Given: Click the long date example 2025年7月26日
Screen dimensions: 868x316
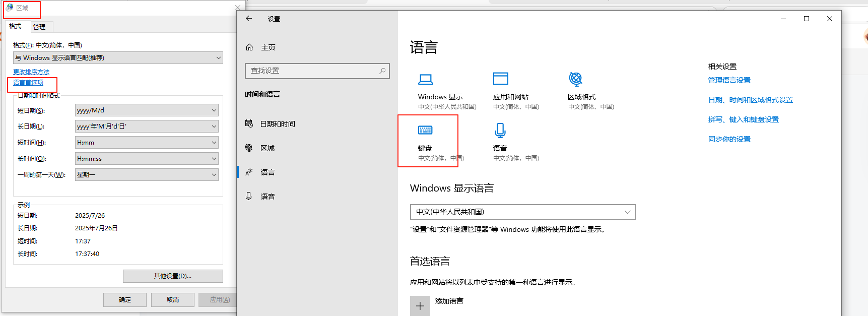Looking at the screenshot, I should click(x=96, y=228).
